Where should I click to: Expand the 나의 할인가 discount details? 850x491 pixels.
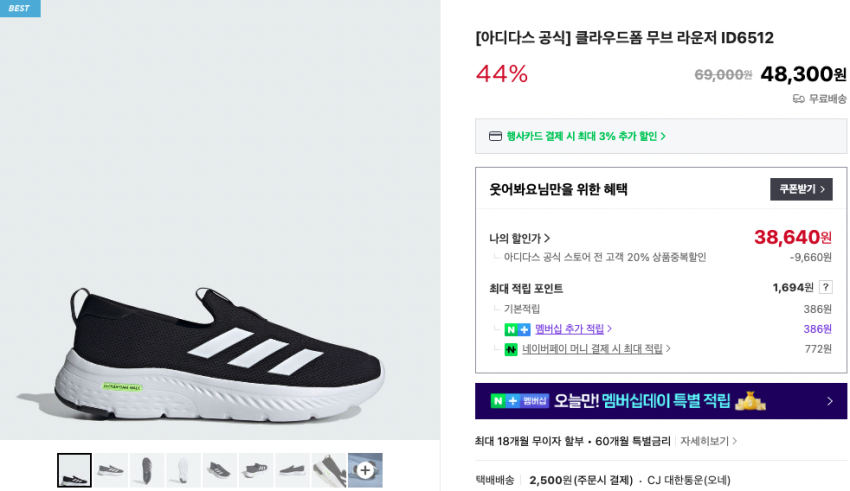[520, 238]
